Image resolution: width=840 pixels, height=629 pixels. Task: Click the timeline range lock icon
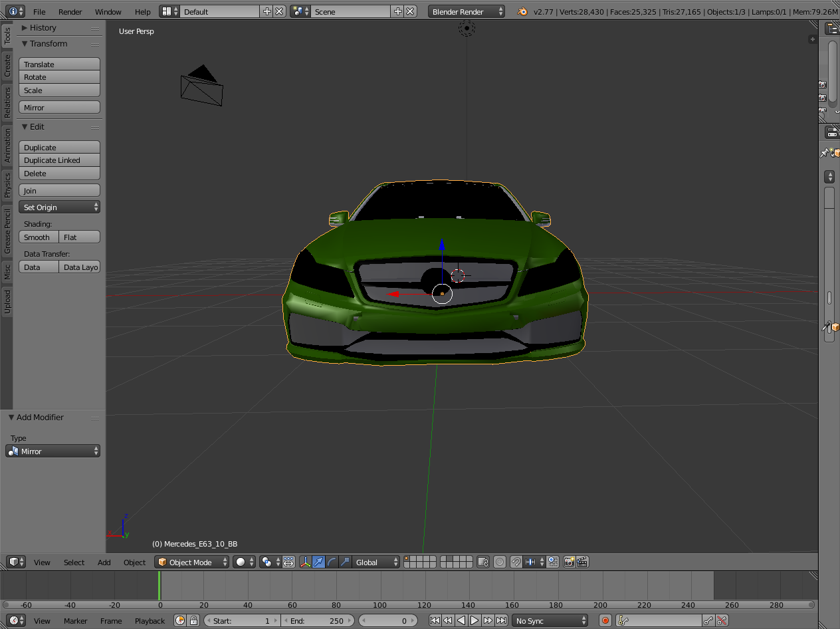[193, 620]
